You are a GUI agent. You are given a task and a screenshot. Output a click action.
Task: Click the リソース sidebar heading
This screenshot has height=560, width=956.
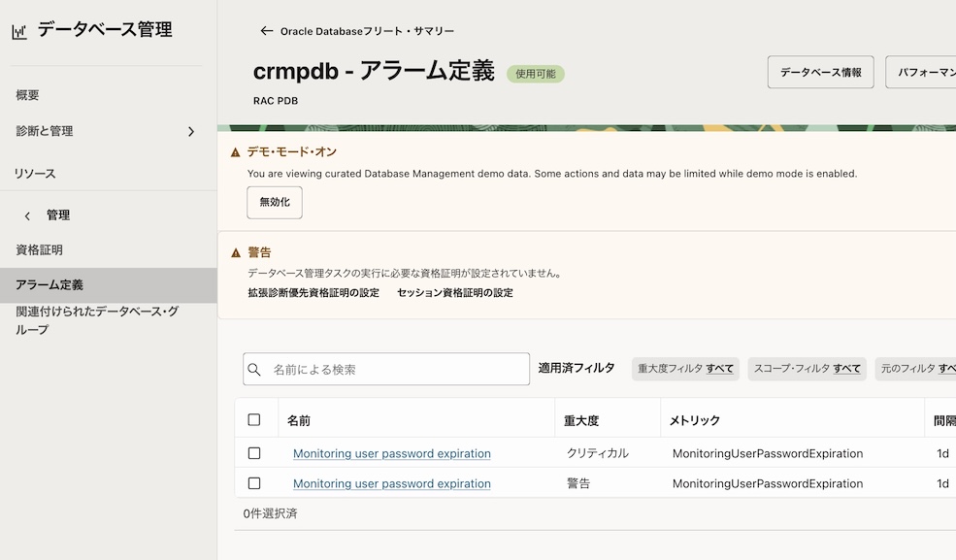click(x=35, y=174)
